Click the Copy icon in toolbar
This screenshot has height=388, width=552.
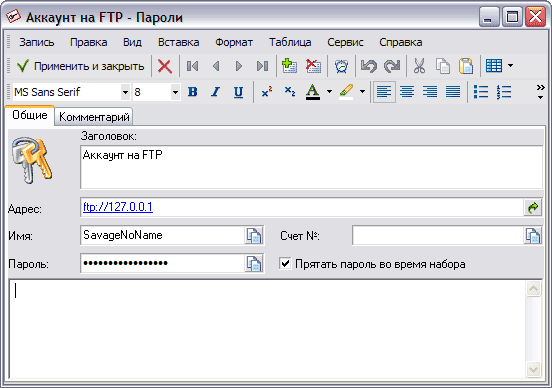point(443,66)
